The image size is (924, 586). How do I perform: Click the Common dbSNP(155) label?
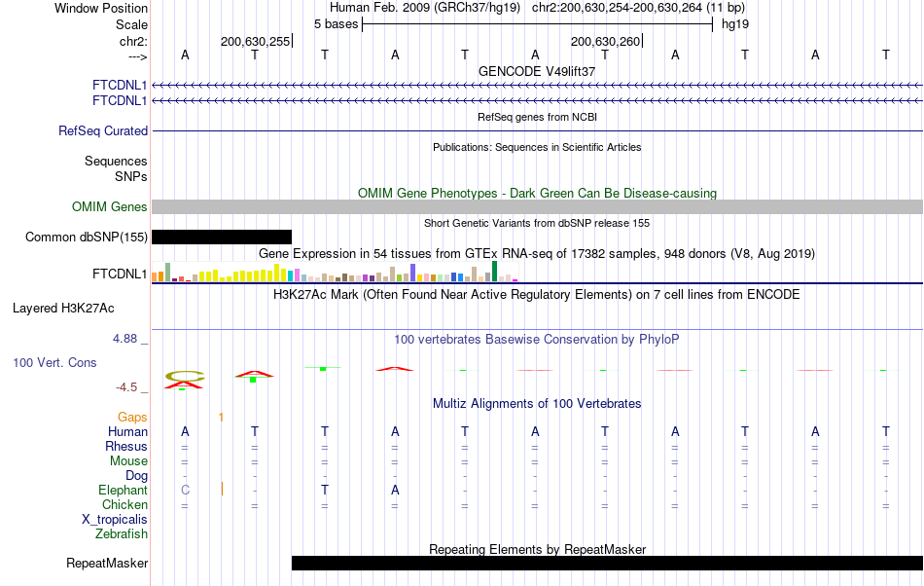pos(86,237)
